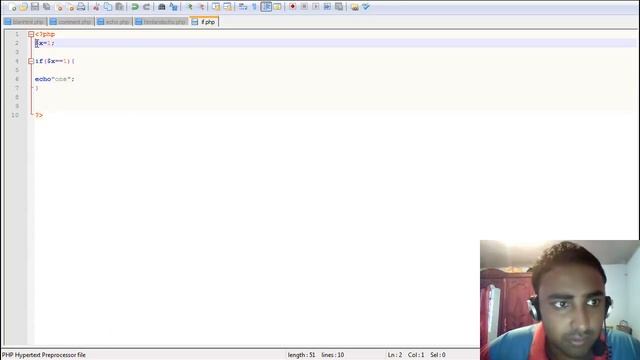The width and height of the screenshot is (640, 360).
Task: Collapse the if block fold marker on line 4
Action: coord(31,61)
